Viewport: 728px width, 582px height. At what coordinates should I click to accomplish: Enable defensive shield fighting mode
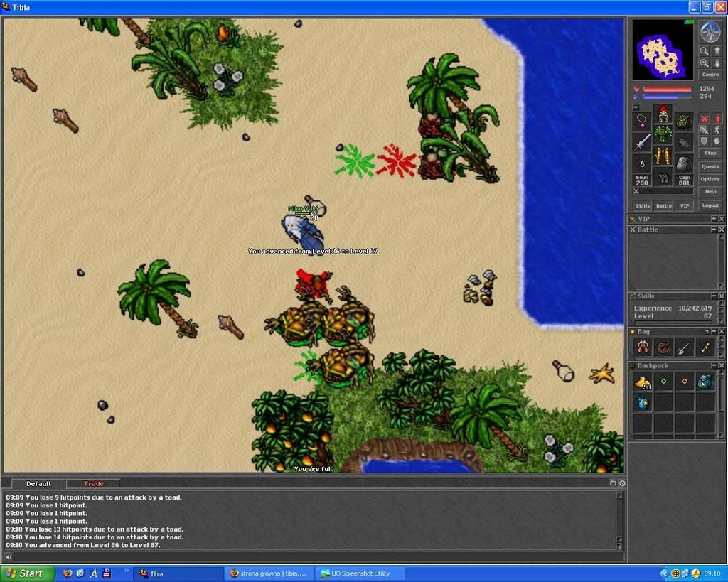point(705,141)
